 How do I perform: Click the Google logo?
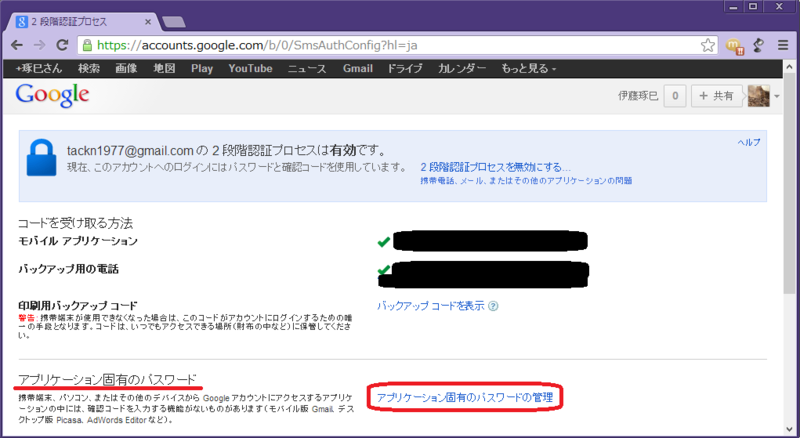[52, 95]
